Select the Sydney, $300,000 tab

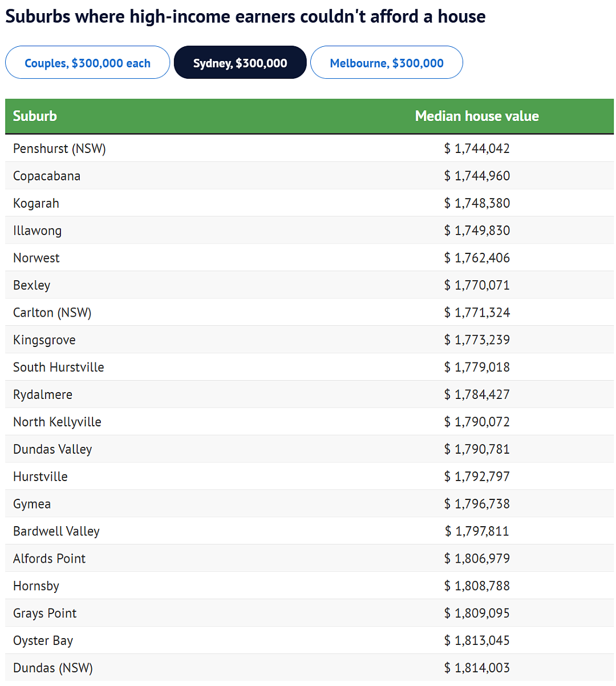(240, 63)
